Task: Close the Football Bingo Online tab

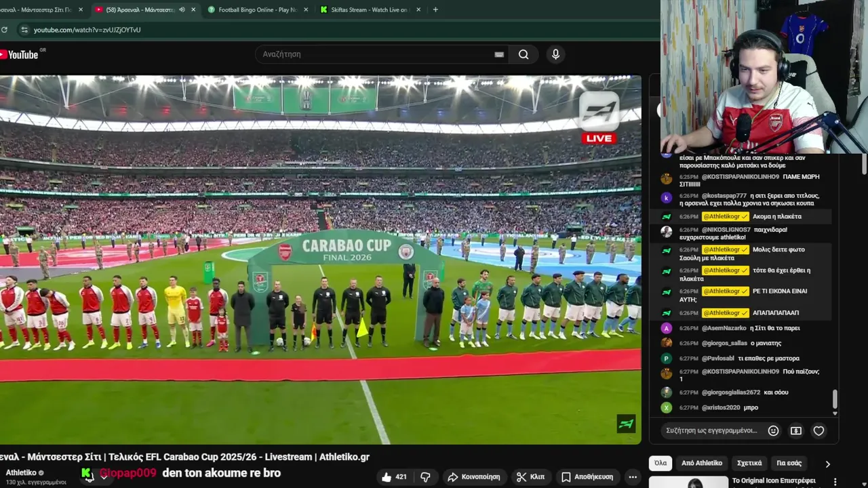Action: 305,9
